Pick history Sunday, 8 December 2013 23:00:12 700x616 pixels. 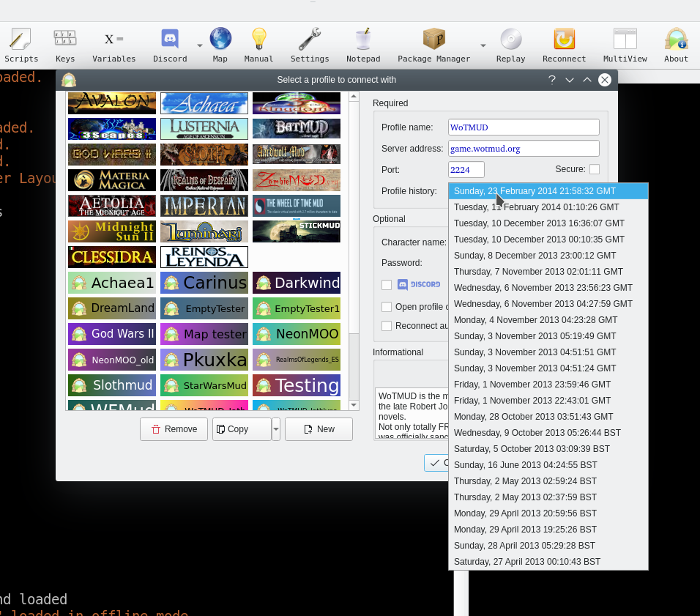click(548, 256)
